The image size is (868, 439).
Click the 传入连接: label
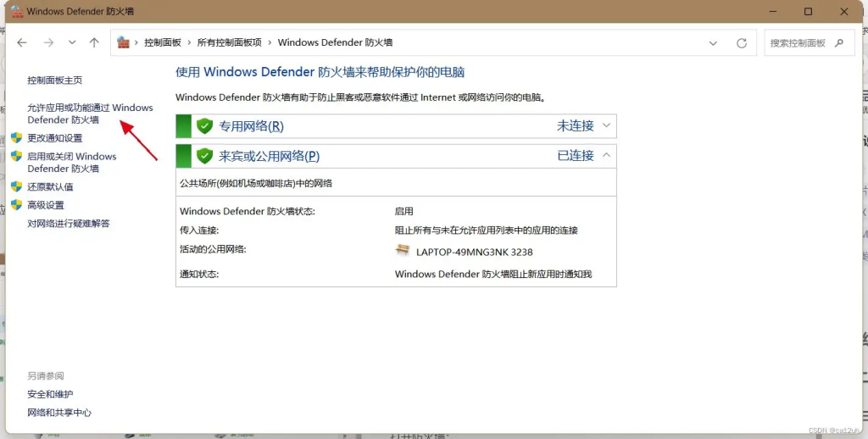pyautogui.click(x=199, y=230)
